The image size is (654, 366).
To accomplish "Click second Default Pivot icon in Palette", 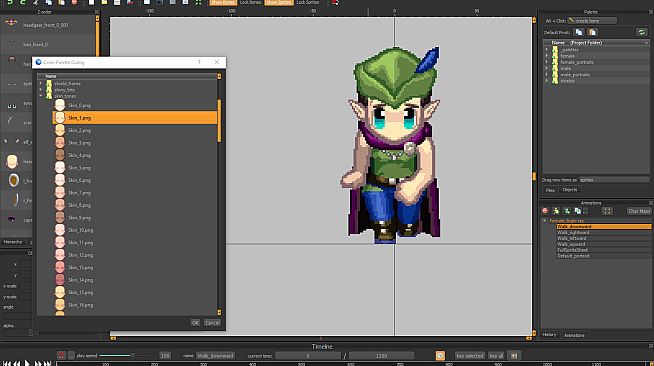I will (x=592, y=32).
